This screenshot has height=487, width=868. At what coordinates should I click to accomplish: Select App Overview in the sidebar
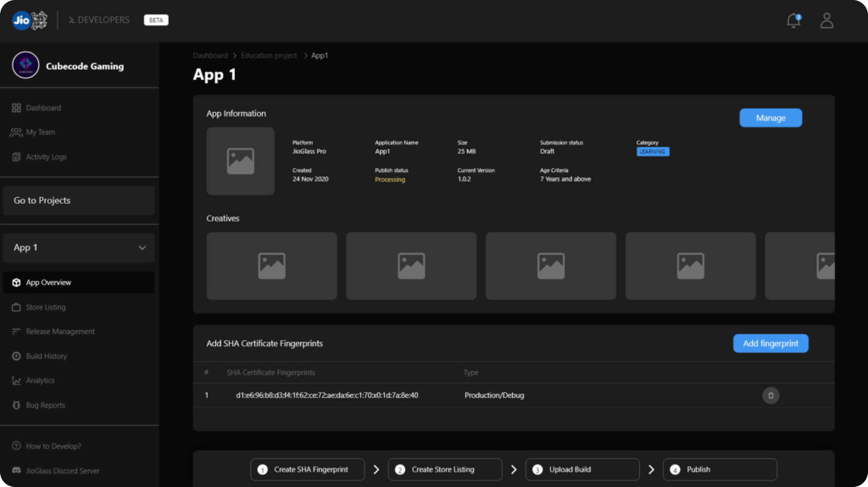click(x=79, y=283)
